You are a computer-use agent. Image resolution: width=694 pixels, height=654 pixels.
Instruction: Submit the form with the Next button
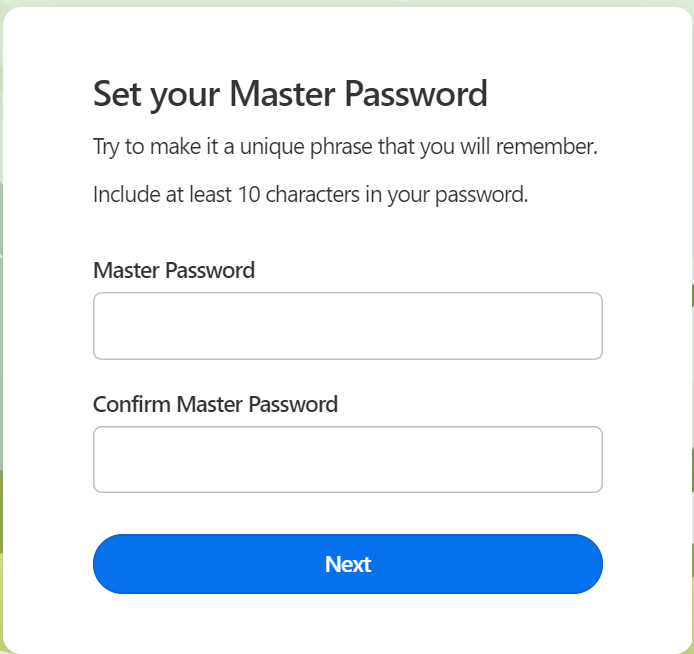click(x=347, y=564)
